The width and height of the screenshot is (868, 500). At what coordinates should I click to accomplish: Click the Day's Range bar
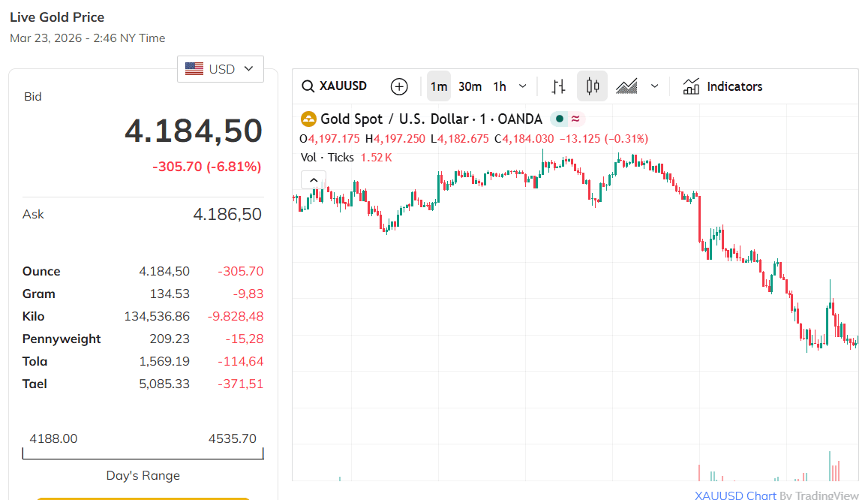(143, 453)
